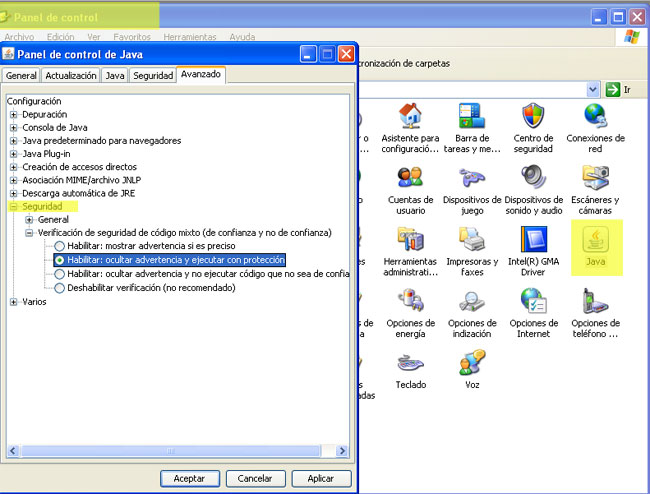Open the Voz icon
The width and height of the screenshot is (650, 494).
point(472,363)
